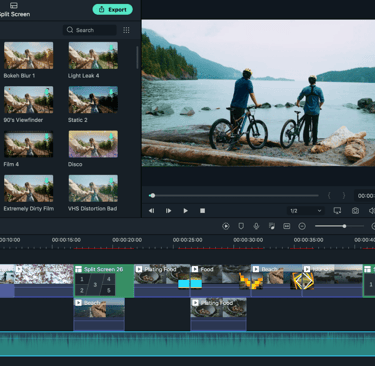Click the mark out bracket icon
This screenshot has height=366, width=375.
343,196
